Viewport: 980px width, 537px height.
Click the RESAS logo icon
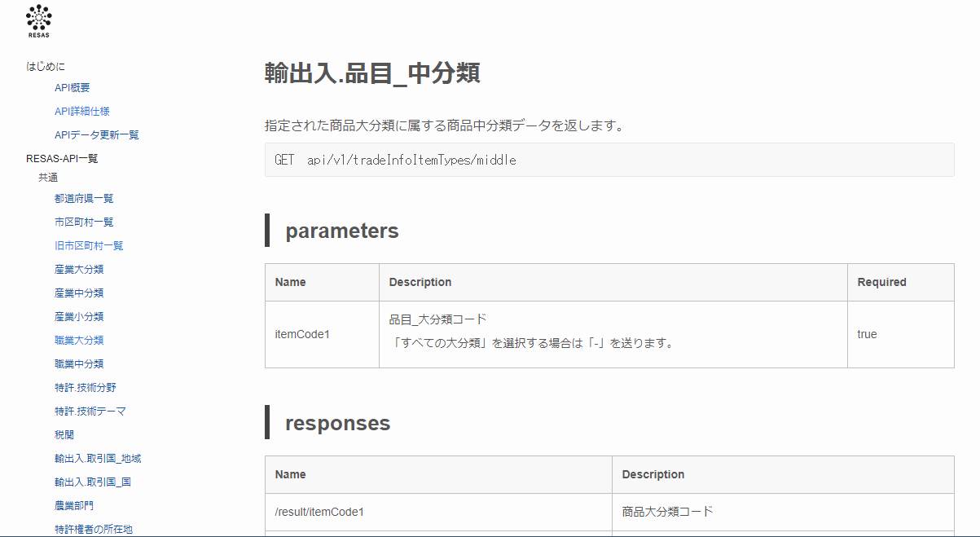pyautogui.click(x=37, y=20)
